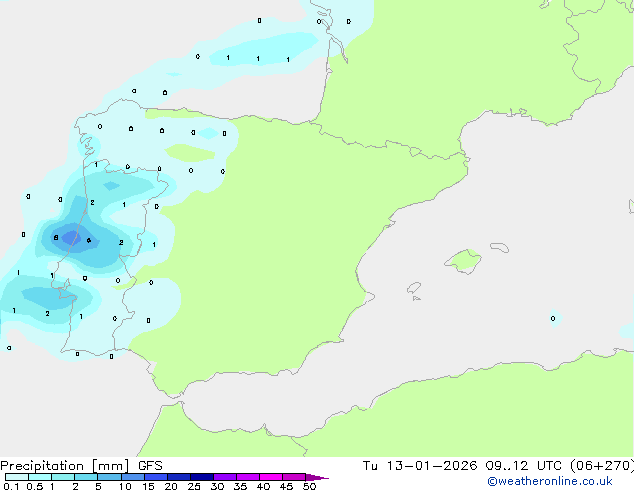This screenshot has width=634, height=490.
Task: Click the '09..12 UTC' time range text
Action: pyautogui.click(x=524, y=466)
